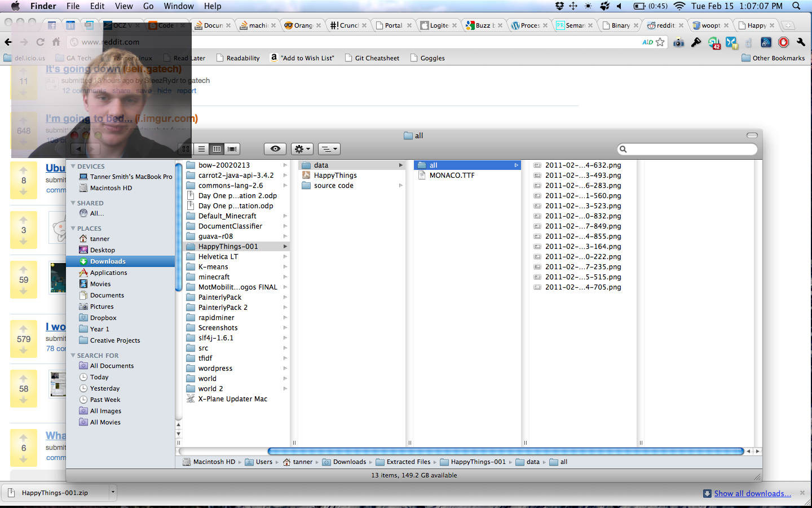812x508 pixels.
Task: Click the Chrome wrench settings icon
Action: [x=801, y=42]
